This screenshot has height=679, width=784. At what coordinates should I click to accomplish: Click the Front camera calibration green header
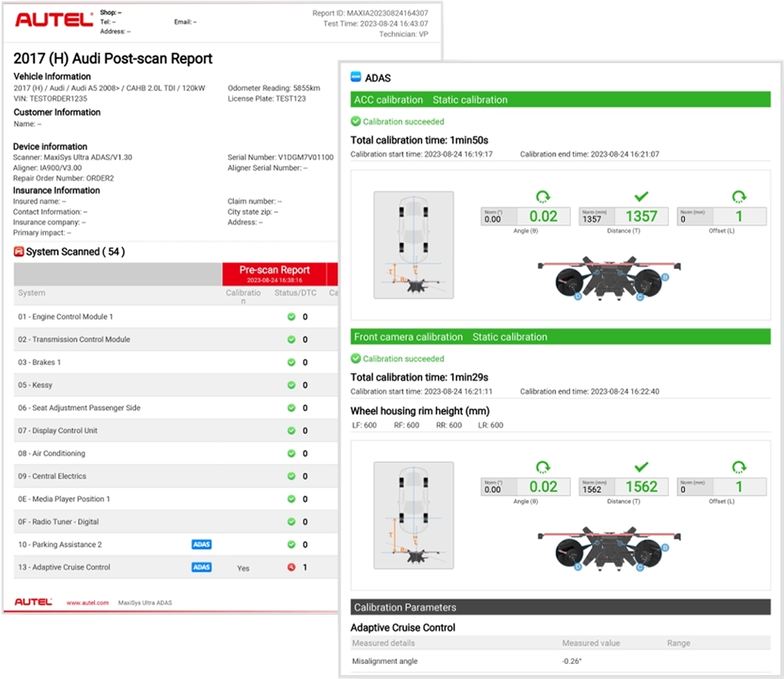560,337
